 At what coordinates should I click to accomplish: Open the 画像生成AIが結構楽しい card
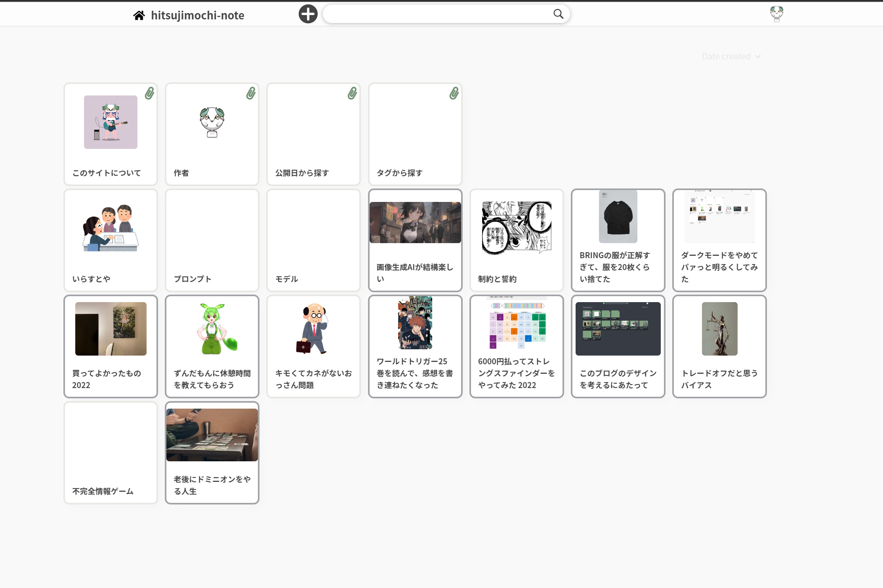click(x=415, y=240)
